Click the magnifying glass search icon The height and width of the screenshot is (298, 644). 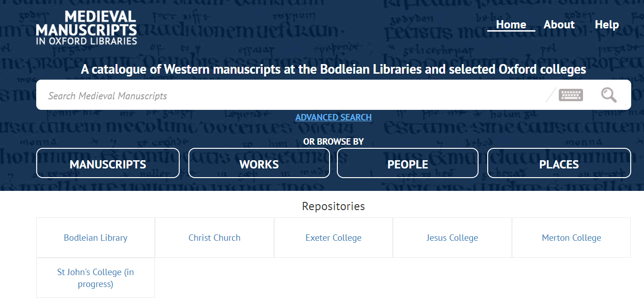click(609, 95)
